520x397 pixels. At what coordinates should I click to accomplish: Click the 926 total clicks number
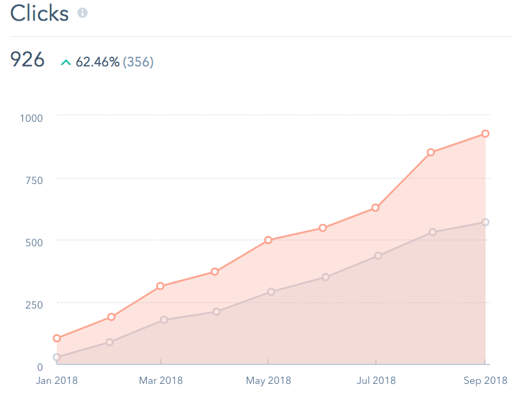pyautogui.click(x=27, y=60)
